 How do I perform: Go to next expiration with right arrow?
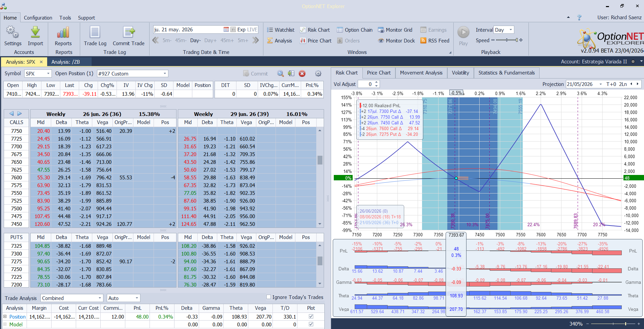point(20,114)
